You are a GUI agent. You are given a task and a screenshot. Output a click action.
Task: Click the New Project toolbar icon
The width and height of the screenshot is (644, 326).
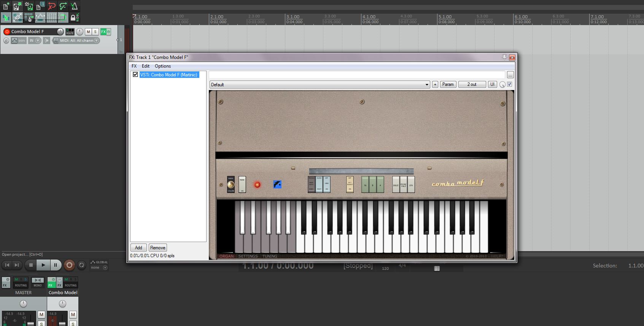tap(6, 6)
